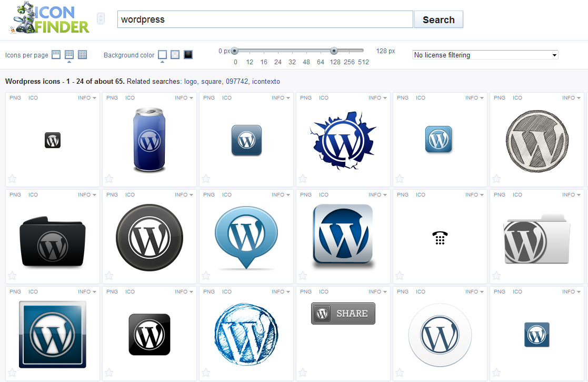Click the Search button
The image size is (588, 382).
(438, 19)
